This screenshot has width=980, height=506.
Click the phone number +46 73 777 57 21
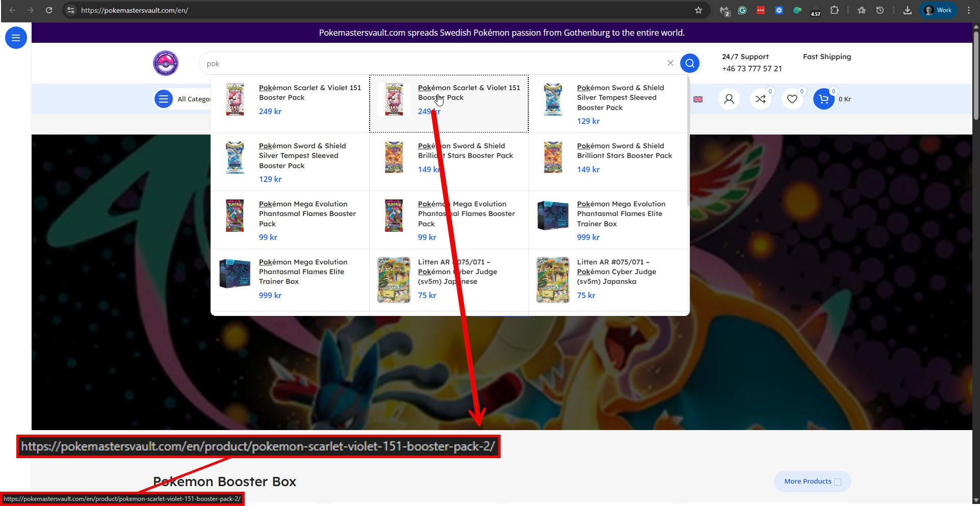752,69
